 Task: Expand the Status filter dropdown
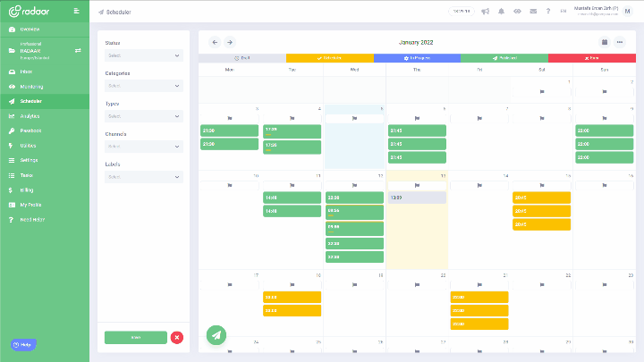tap(144, 55)
